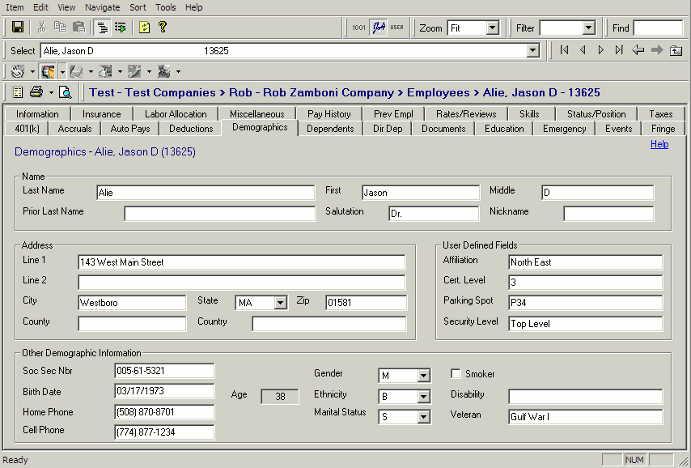Image resolution: width=691 pixels, height=468 pixels.
Task: Click the list with green arrow icon
Action: click(x=120, y=27)
